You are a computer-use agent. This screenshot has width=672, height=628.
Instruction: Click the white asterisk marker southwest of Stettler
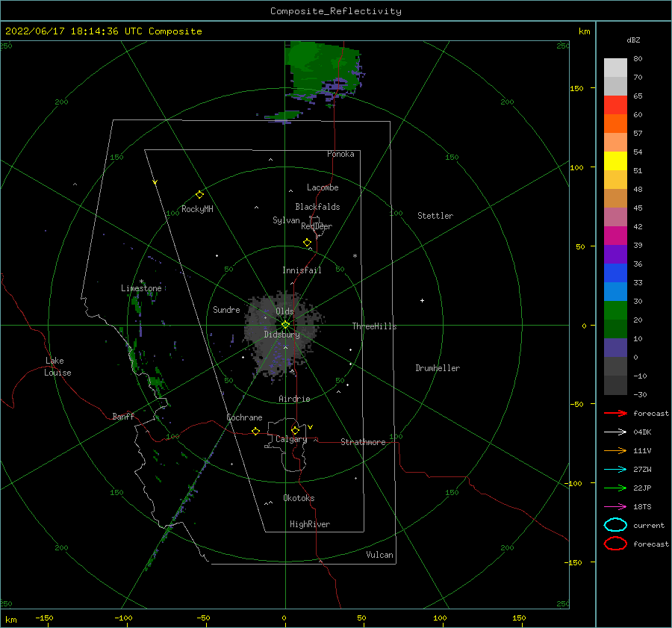click(x=355, y=256)
